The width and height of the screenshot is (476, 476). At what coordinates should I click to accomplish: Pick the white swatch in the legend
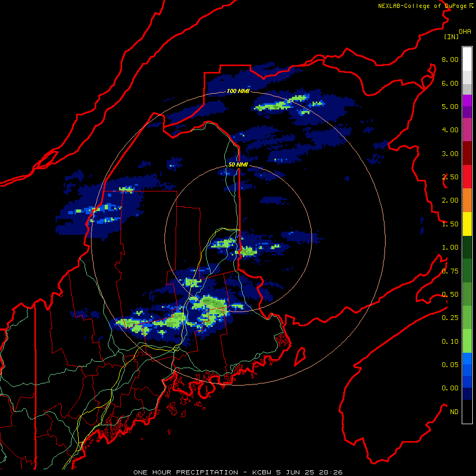(x=467, y=59)
